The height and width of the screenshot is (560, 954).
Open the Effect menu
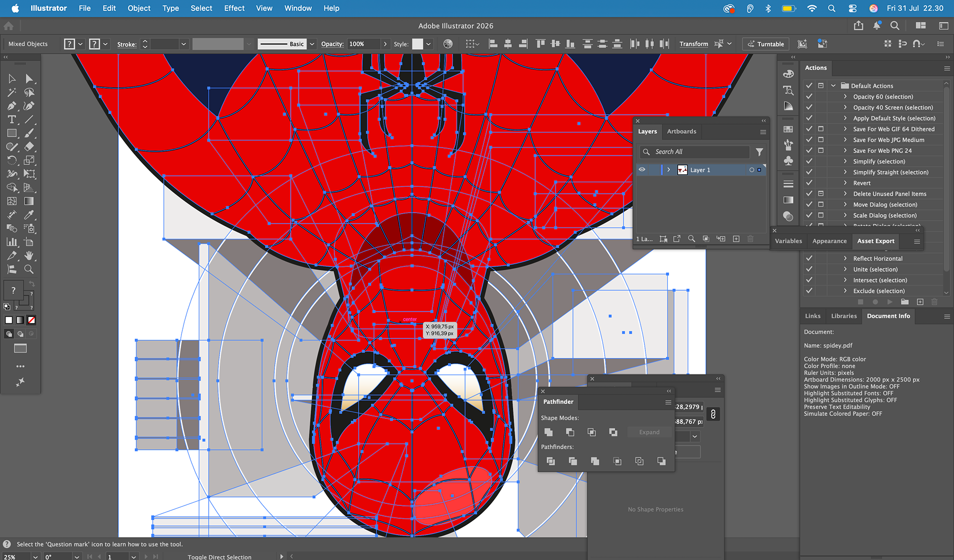click(234, 8)
